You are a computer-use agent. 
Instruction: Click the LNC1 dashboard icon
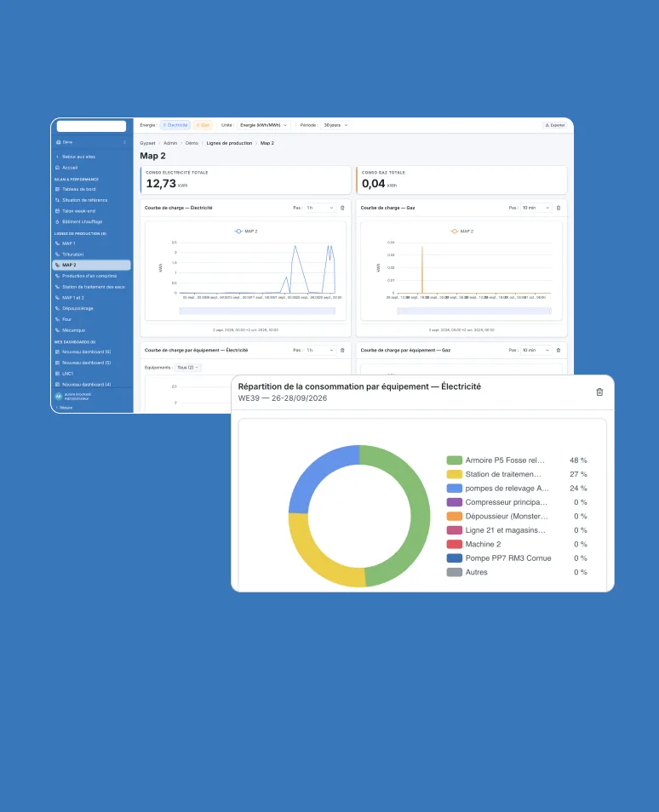(58, 374)
